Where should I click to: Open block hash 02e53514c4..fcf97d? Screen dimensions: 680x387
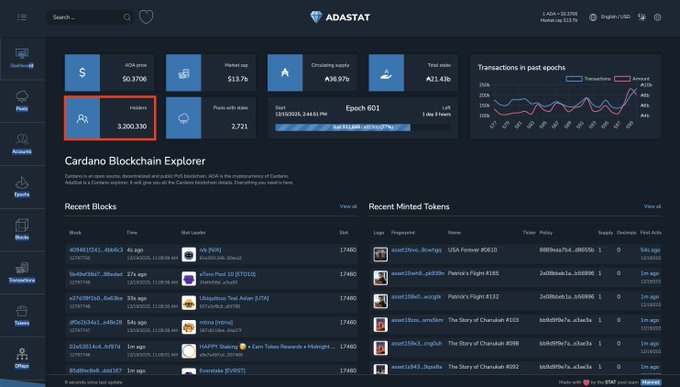(95, 347)
